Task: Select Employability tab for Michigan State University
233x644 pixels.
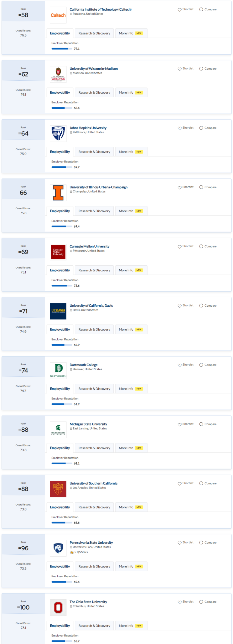Action: point(60,448)
